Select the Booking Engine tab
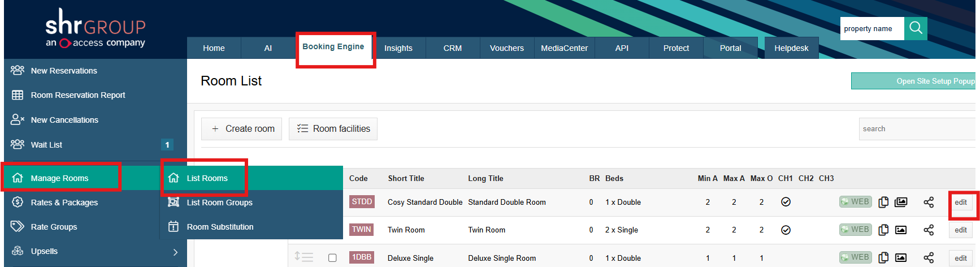This screenshot has height=267, width=980. pos(333,47)
